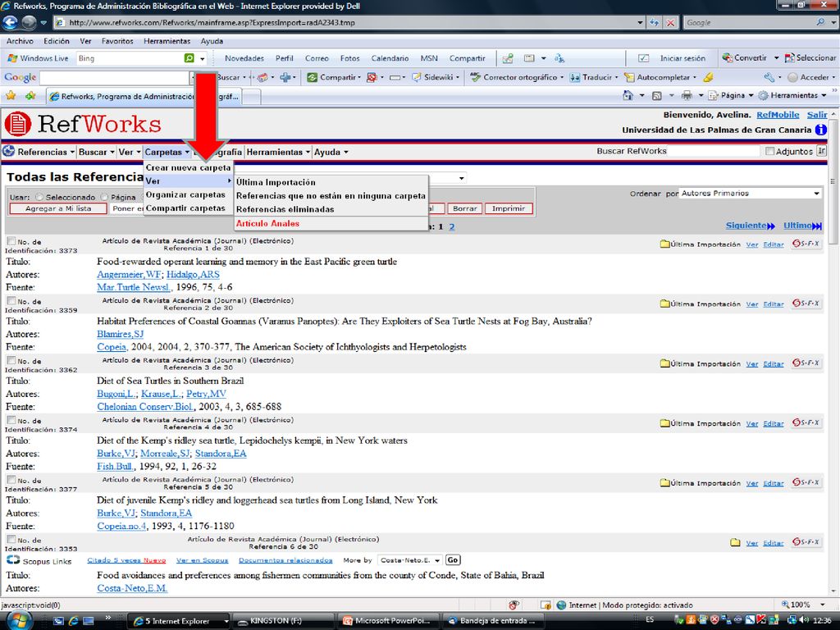The height and width of the screenshot is (630, 840).
Task: Expand the Ayuda menu in RefWorks
Action: 331,152
